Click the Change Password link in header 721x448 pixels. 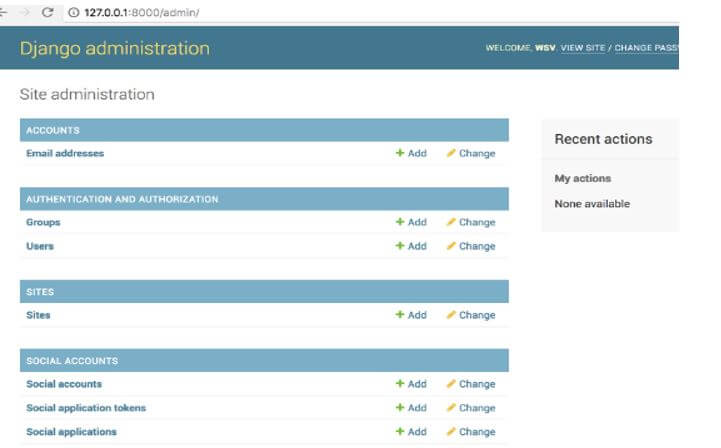pyautogui.click(x=647, y=48)
